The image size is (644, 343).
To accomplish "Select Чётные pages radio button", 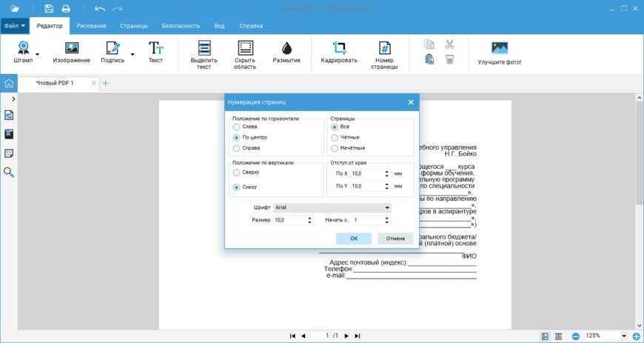I will pyautogui.click(x=335, y=137).
